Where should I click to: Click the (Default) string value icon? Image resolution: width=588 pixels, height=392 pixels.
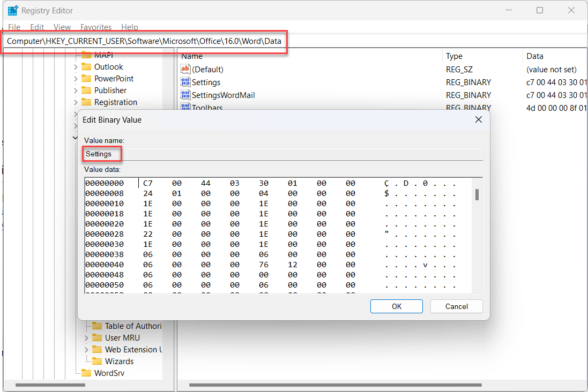185,69
